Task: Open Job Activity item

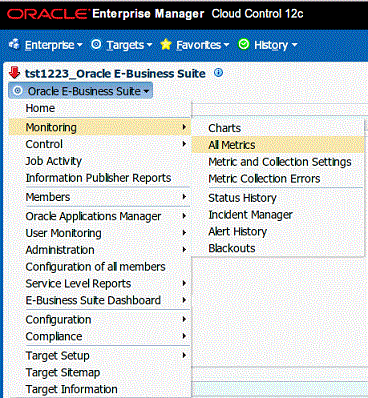Action: coord(53,161)
